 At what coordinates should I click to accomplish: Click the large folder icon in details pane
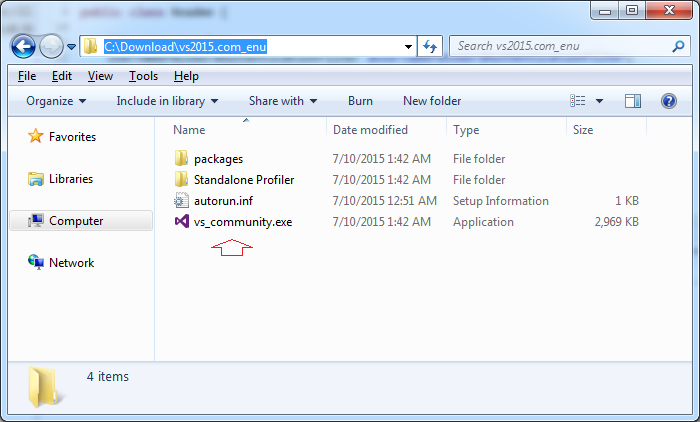tap(45, 387)
